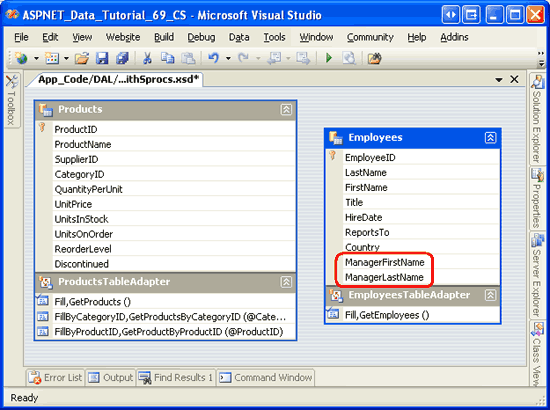Click the Open File folder icon

(x=82, y=58)
